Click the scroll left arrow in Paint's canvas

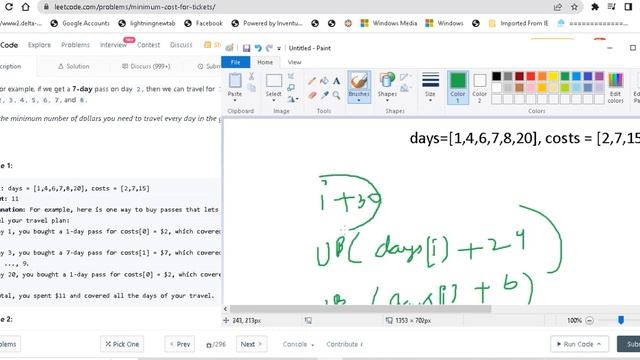[225, 309]
